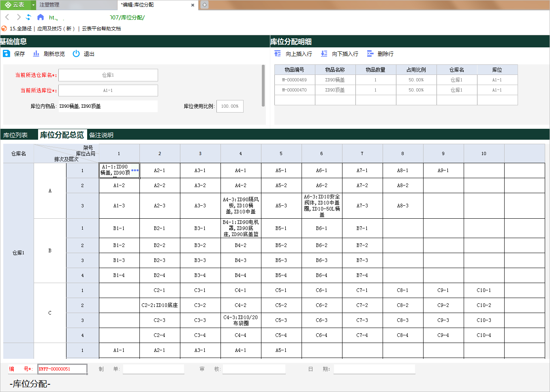
Task: Click the 库位内物品 field
Action: point(108,106)
